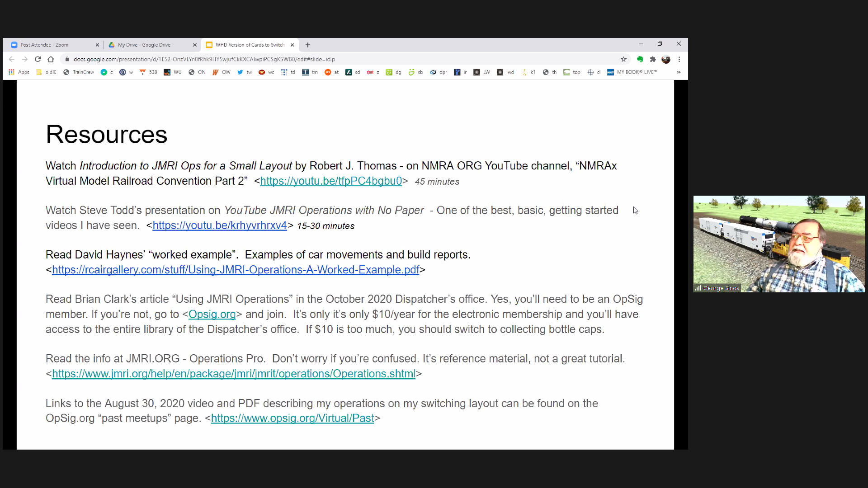Open the MY BOOK LIVE bookmark
This screenshot has width=868, height=488.
(x=632, y=72)
